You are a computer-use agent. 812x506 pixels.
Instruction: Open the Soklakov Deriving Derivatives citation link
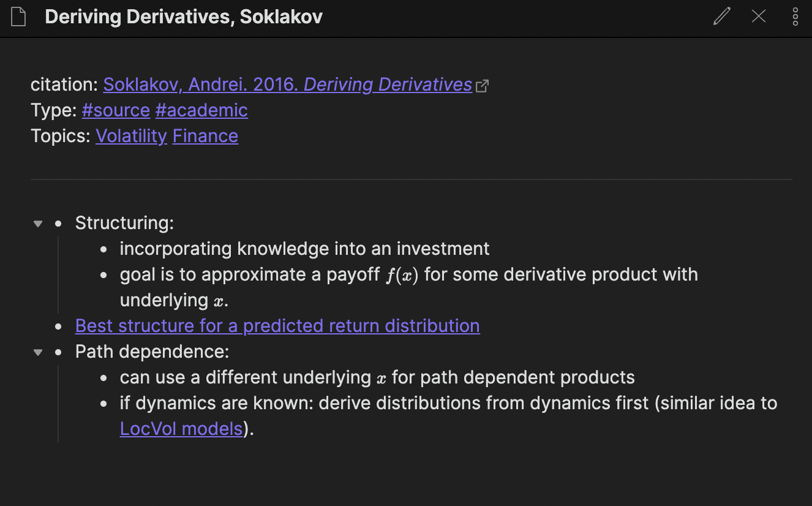[288, 85]
